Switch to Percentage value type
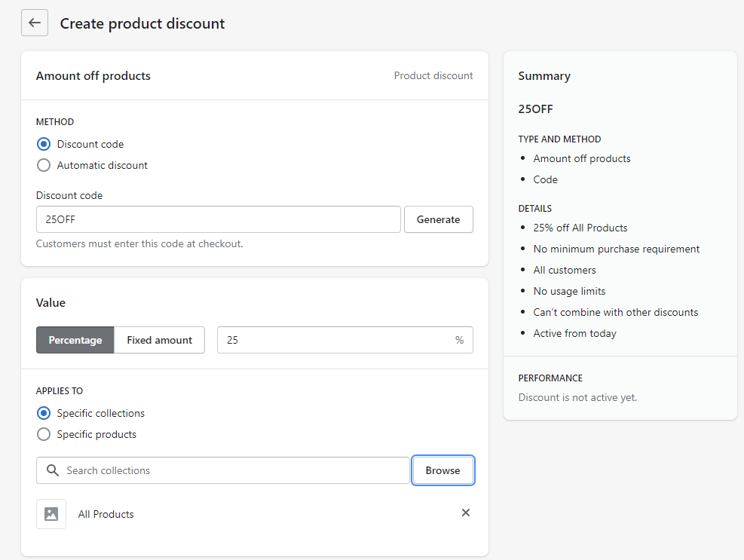The image size is (744, 560). coord(75,340)
